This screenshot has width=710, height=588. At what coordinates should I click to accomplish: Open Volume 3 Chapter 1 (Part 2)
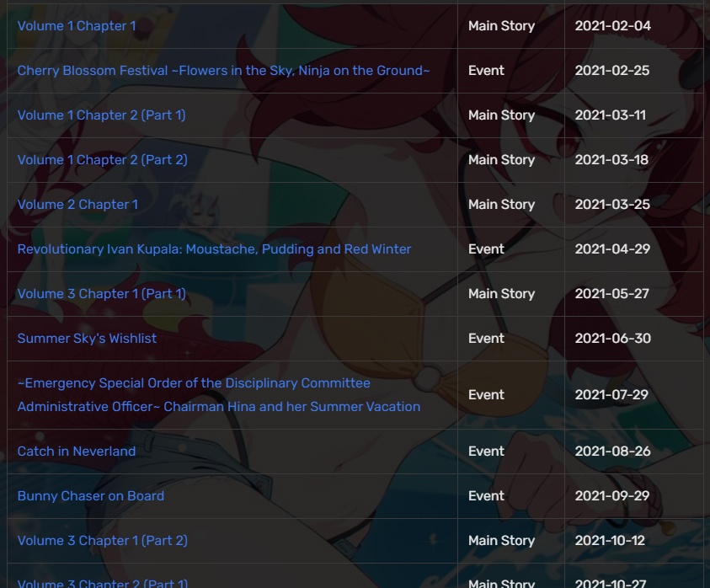point(103,541)
